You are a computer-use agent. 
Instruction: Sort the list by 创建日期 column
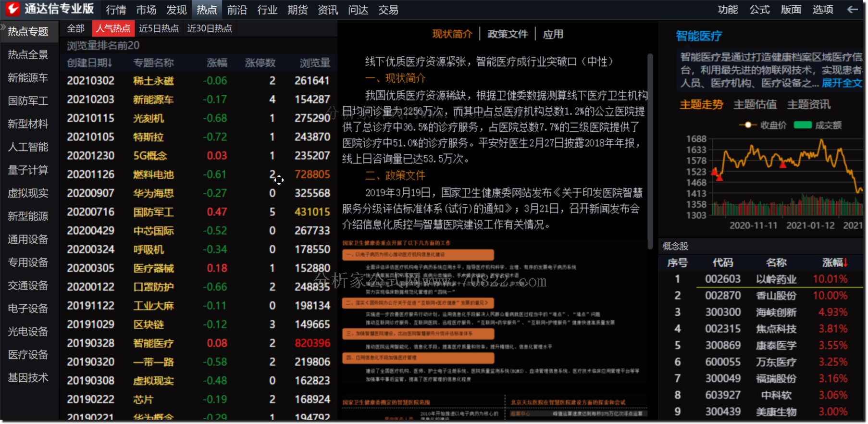(89, 62)
